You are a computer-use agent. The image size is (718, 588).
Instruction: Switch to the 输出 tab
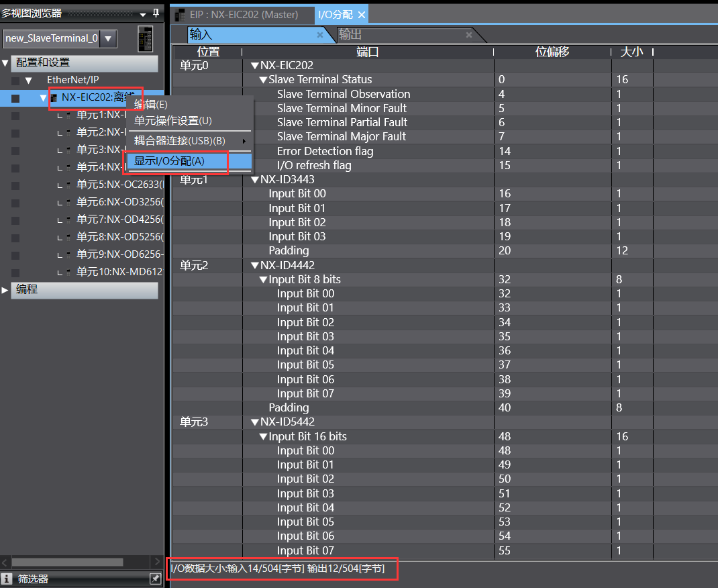351,35
